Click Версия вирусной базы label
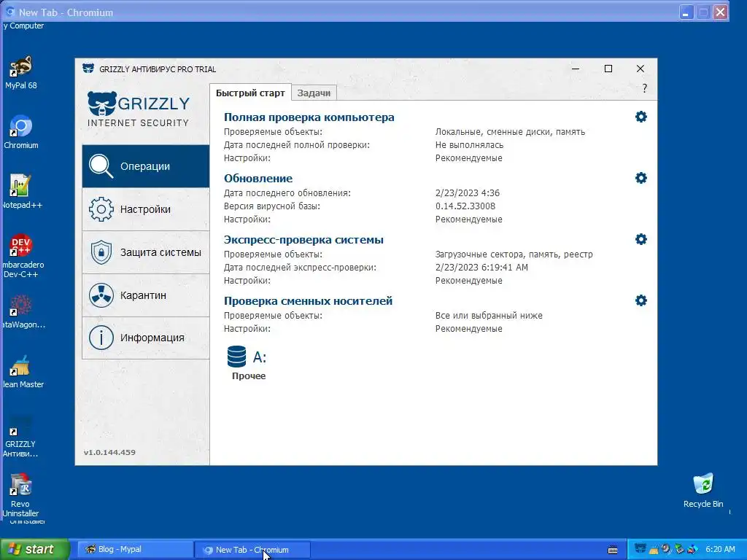747x560 pixels. point(272,206)
